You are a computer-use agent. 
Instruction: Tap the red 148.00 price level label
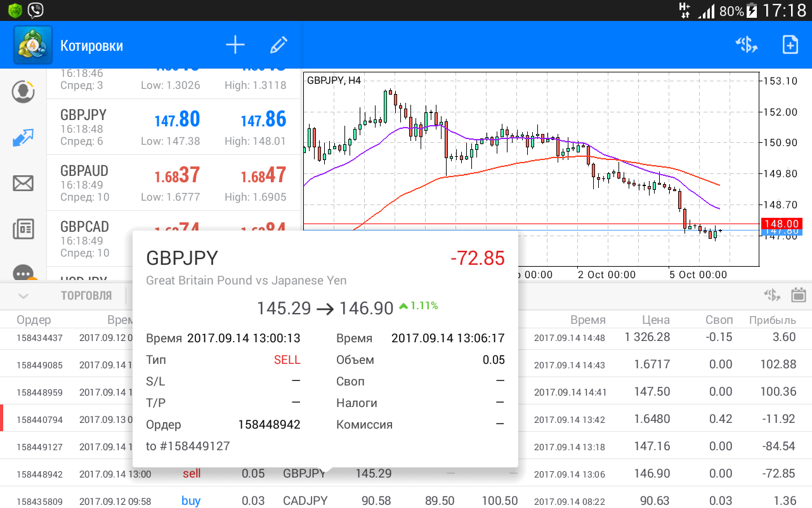[x=783, y=224]
